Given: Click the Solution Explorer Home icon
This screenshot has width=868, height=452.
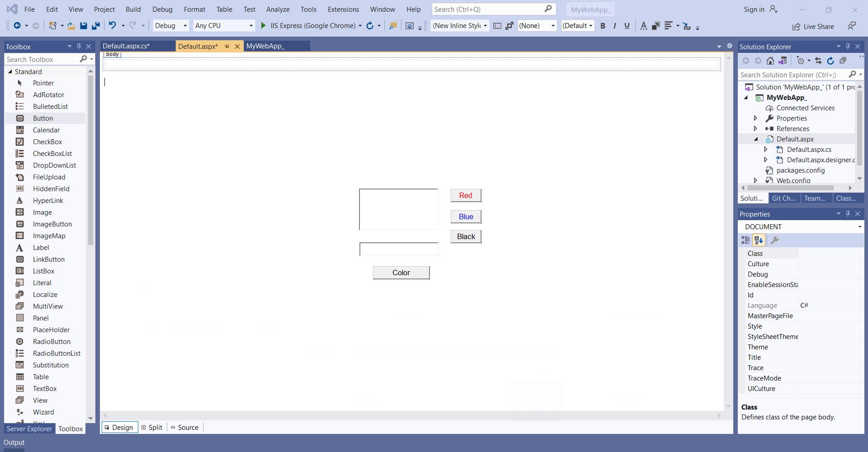Looking at the screenshot, I should tap(770, 61).
